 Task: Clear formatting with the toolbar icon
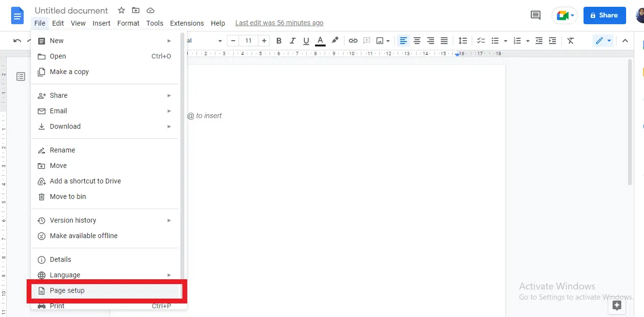570,41
